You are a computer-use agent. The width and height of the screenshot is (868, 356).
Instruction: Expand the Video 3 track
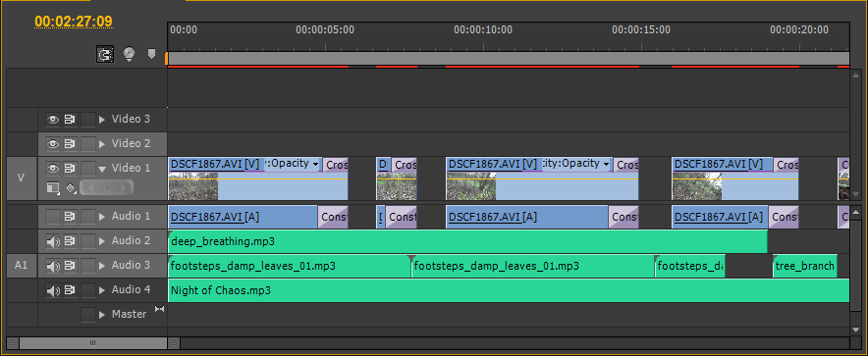click(x=102, y=120)
